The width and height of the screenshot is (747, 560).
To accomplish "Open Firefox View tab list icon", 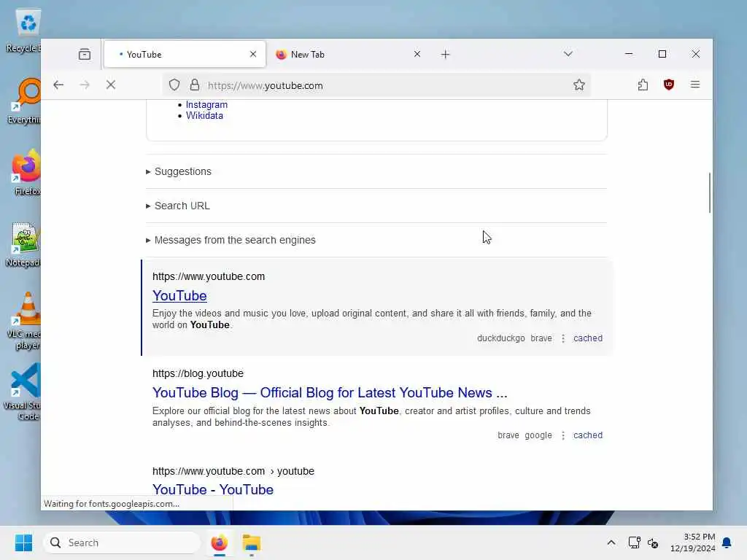I will [85, 54].
